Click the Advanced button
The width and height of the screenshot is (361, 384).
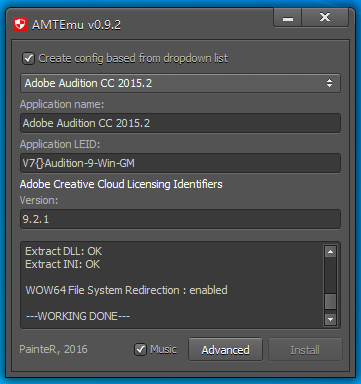click(x=225, y=350)
